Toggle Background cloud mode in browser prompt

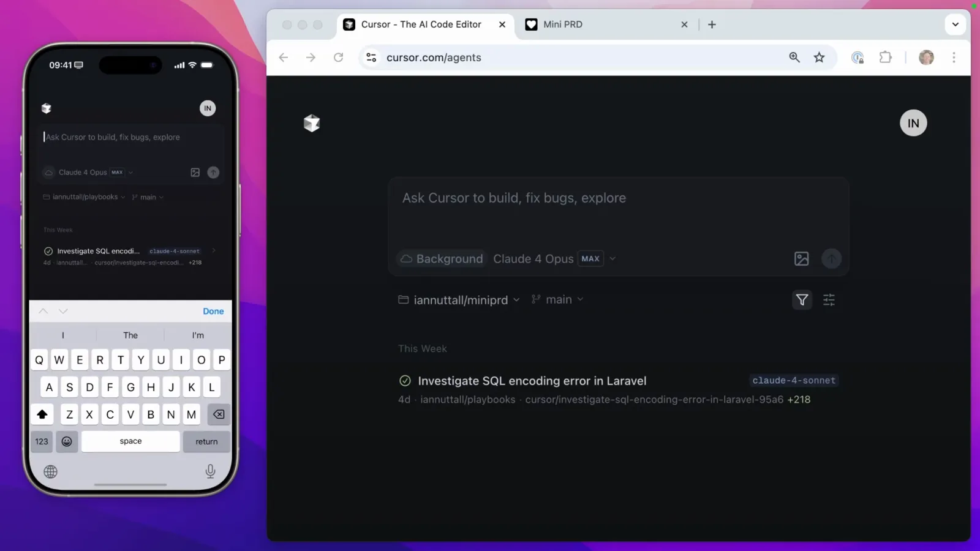(442, 259)
